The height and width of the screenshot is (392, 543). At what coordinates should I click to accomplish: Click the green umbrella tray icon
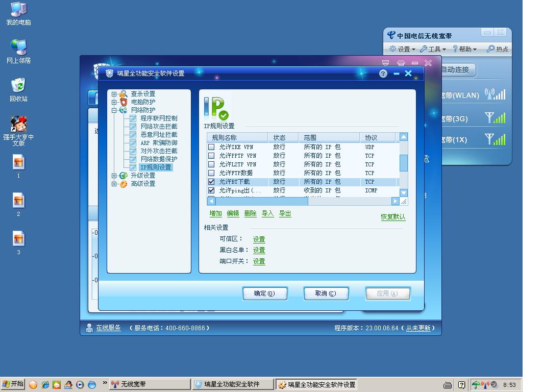[476, 385]
